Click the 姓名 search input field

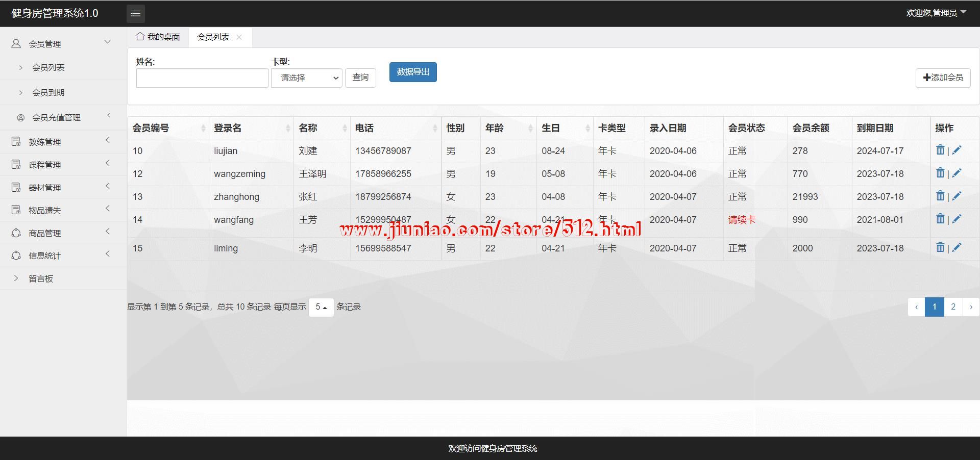pos(202,78)
